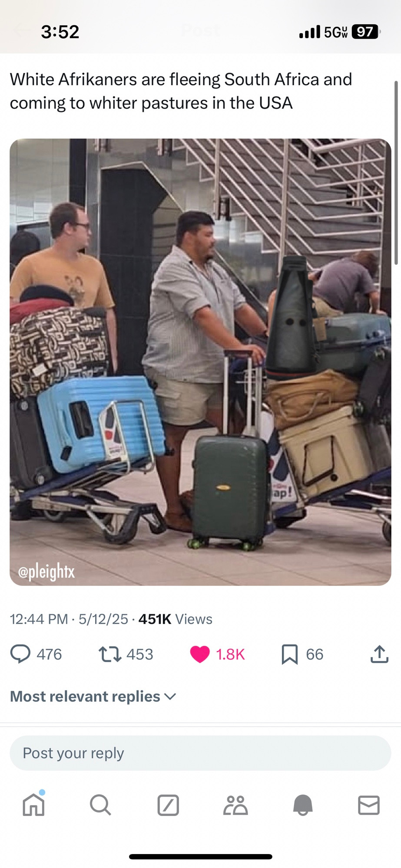Tap the chevron beside Most relevant replies
Viewport: 401px width, 868px height.
(170, 697)
